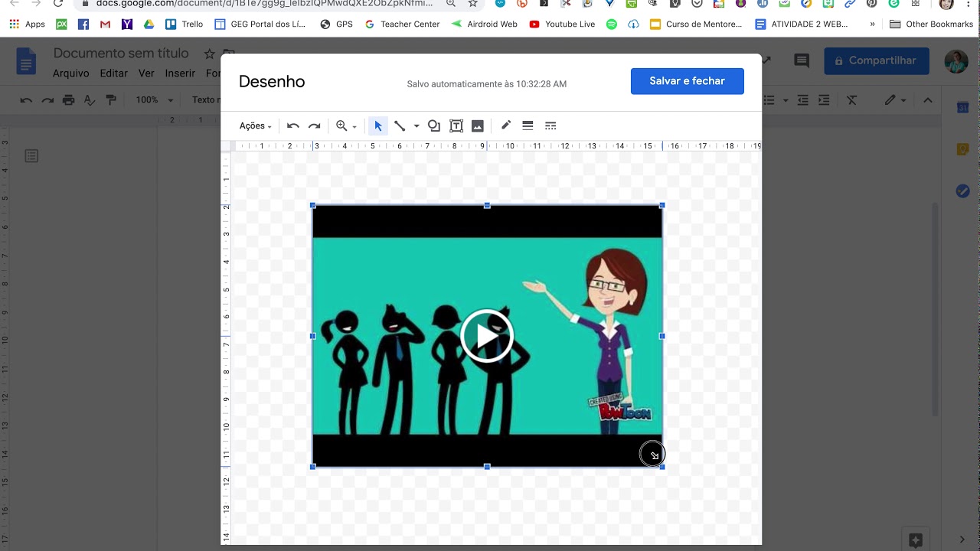Open Google Keep side panel icon
This screenshot has height=551, width=980.
pos(963,150)
